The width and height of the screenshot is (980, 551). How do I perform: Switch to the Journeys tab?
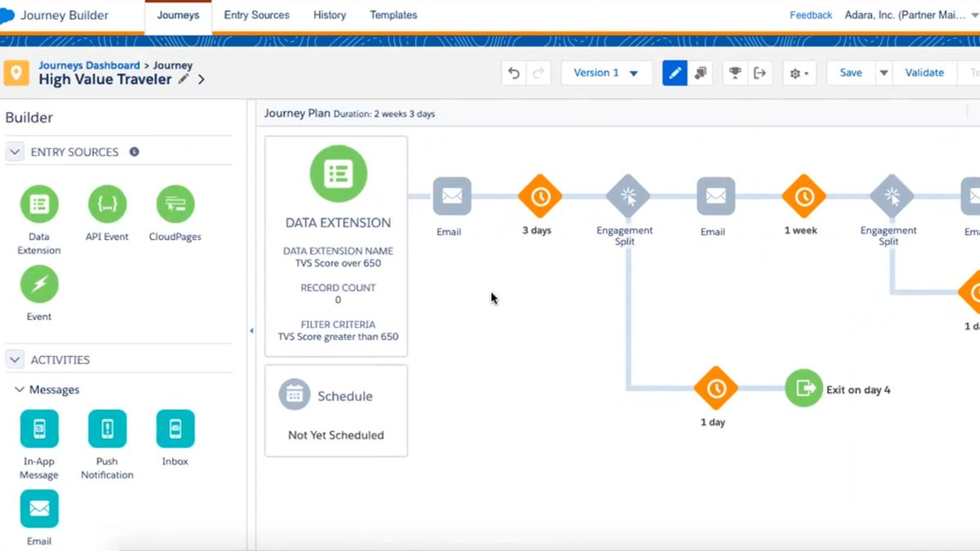(x=178, y=16)
